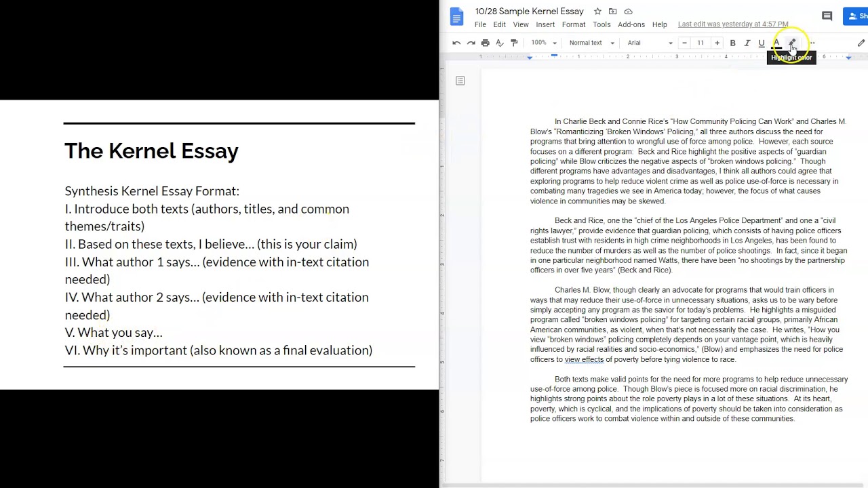Open the Add-ons menu
The image size is (868, 488).
pos(631,24)
